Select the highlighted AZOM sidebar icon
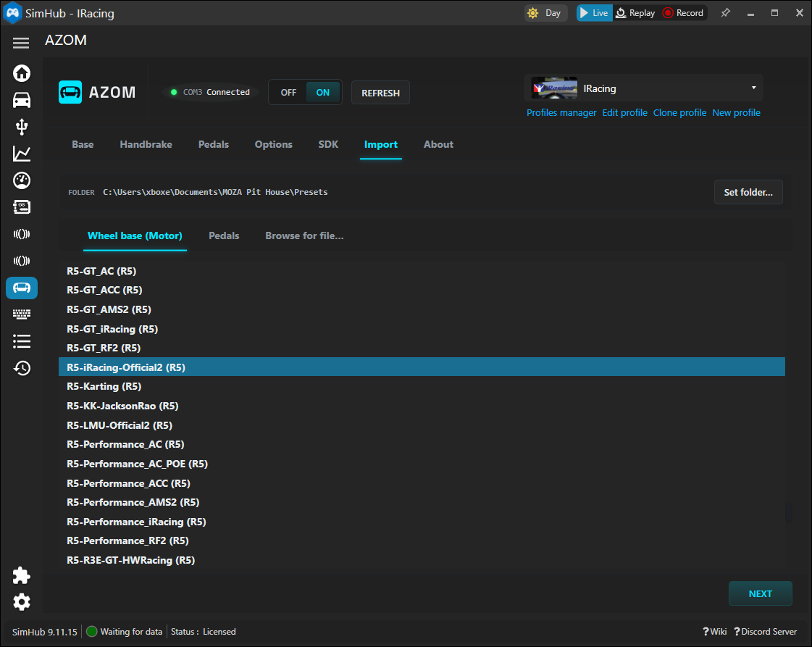This screenshot has width=812, height=647. click(21, 288)
